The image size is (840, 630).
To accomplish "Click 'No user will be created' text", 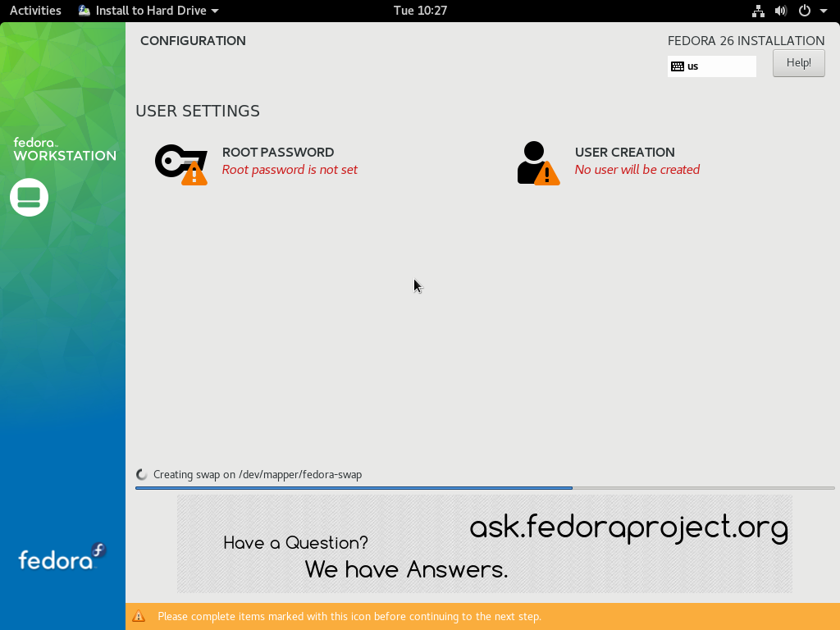I will coord(637,170).
